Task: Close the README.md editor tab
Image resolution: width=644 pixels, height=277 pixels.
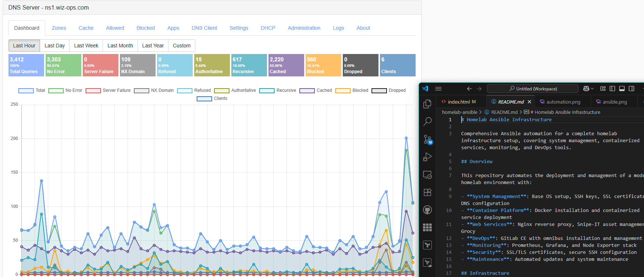Action: coord(529,102)
